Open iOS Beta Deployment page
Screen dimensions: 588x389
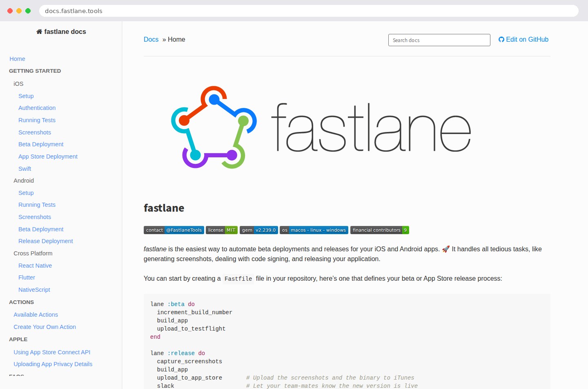[41, 144]
